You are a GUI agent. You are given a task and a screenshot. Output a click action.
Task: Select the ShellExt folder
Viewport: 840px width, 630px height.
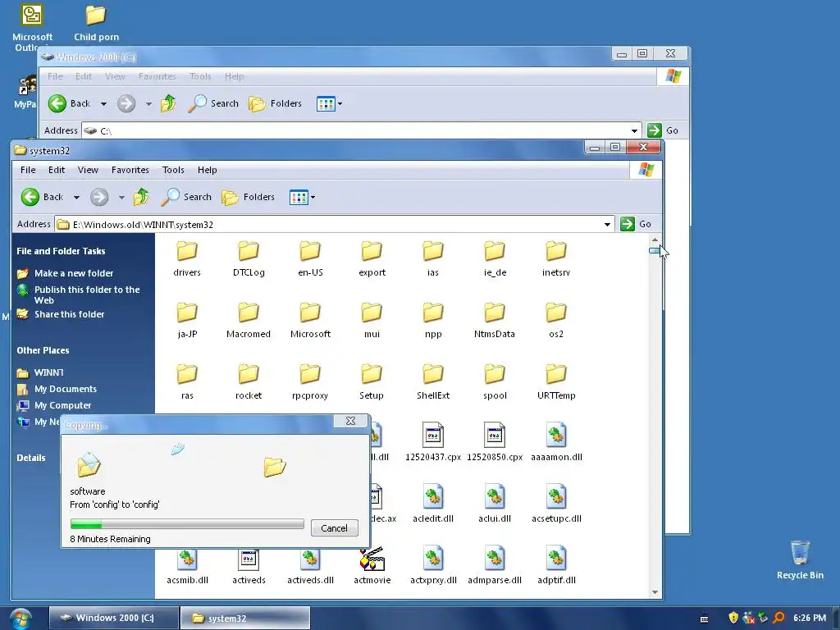pos(433,382)
